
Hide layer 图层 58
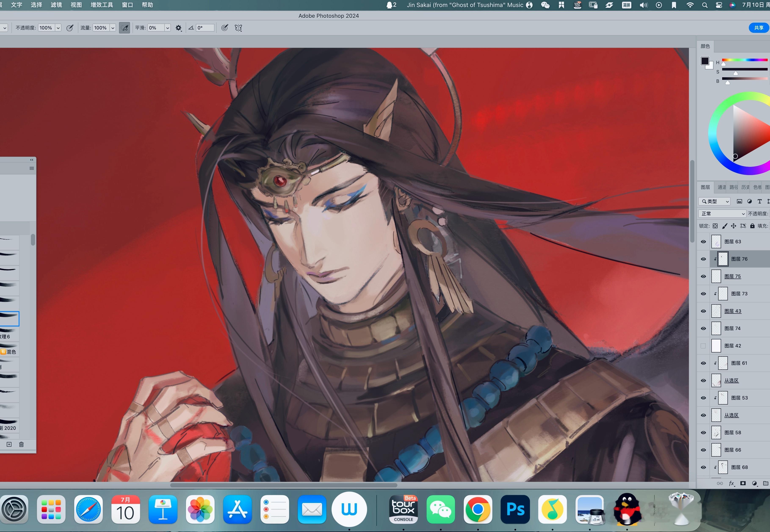tap(703, 433)
